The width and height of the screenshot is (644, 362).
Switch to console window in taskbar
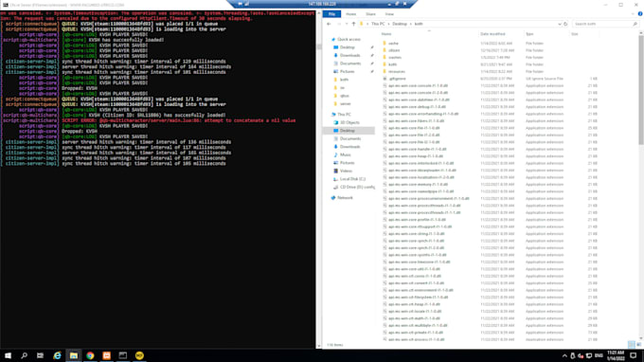pos(123,355)
